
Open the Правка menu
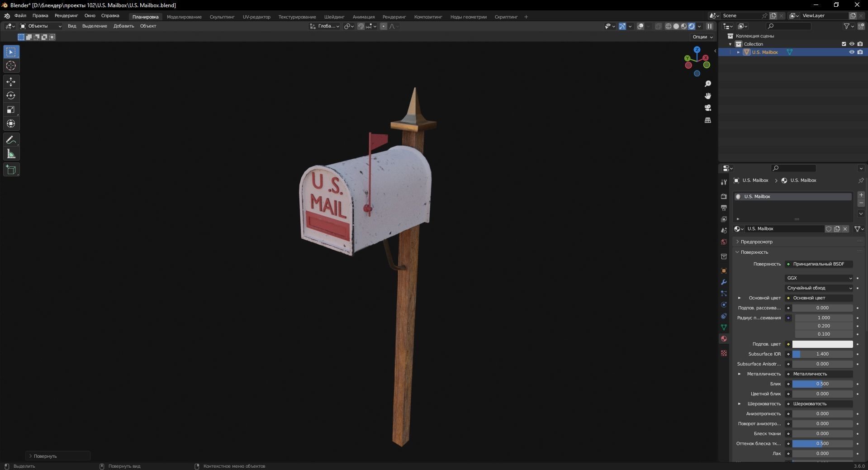click(40, 16)
